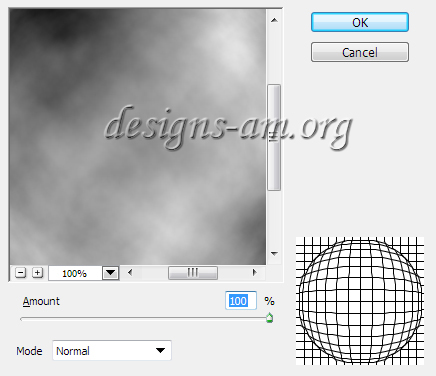
Task: Click the preview scroll down arrow
Action: (x=274, y=254)
